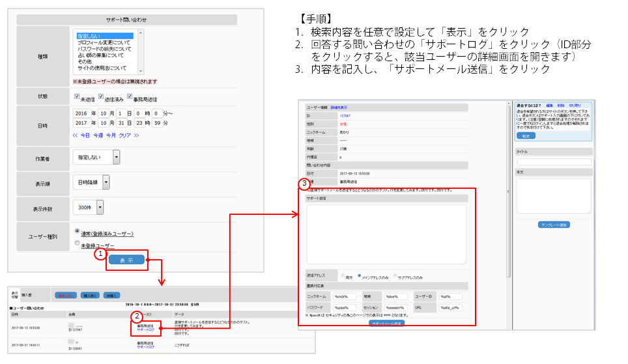Toggle the 事務局送信 checkbox
The image size is (628, 364).
point(130,98)
